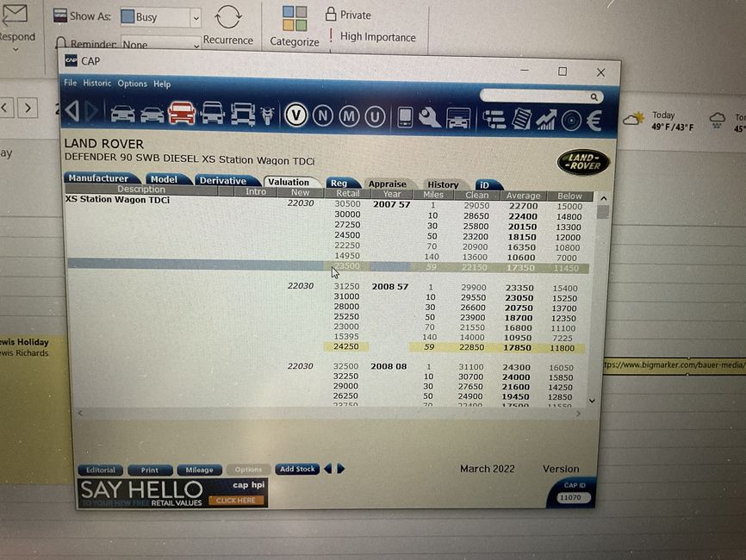The width and height of the screenshot is (746, 560).
Task: Open the document notes icon
Action: [521, 119]
